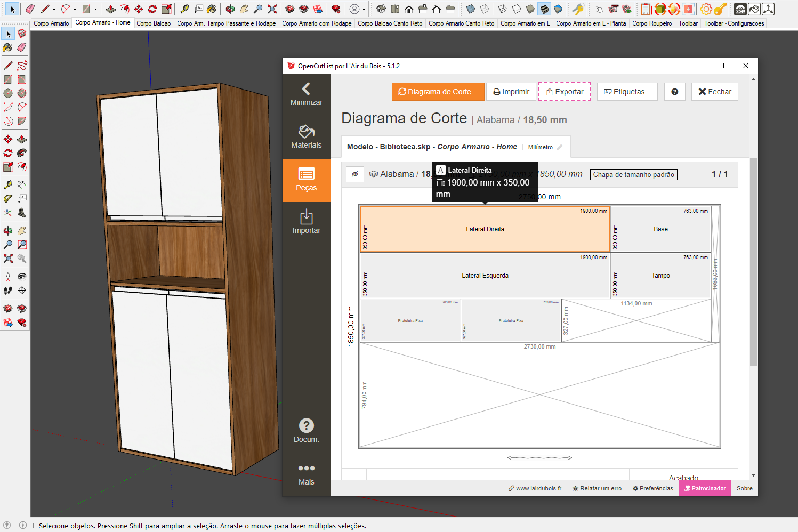The width and height of the screenshot is (798, 532).
Task: Open the Docum. help section
Action: 307,431
